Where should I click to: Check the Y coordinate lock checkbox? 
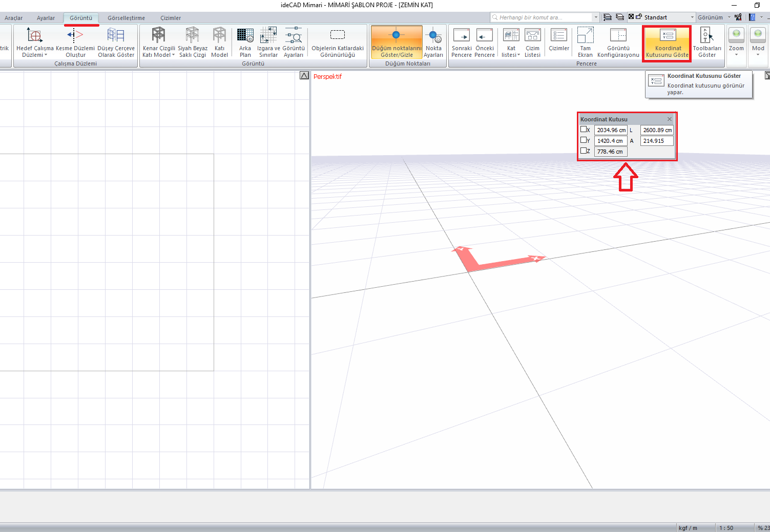[584, 140]
